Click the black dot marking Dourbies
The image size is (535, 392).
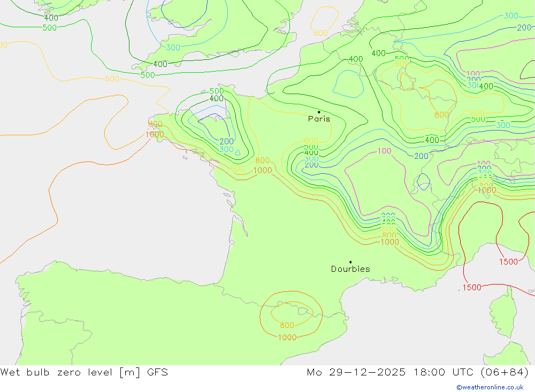click(350, 262)
